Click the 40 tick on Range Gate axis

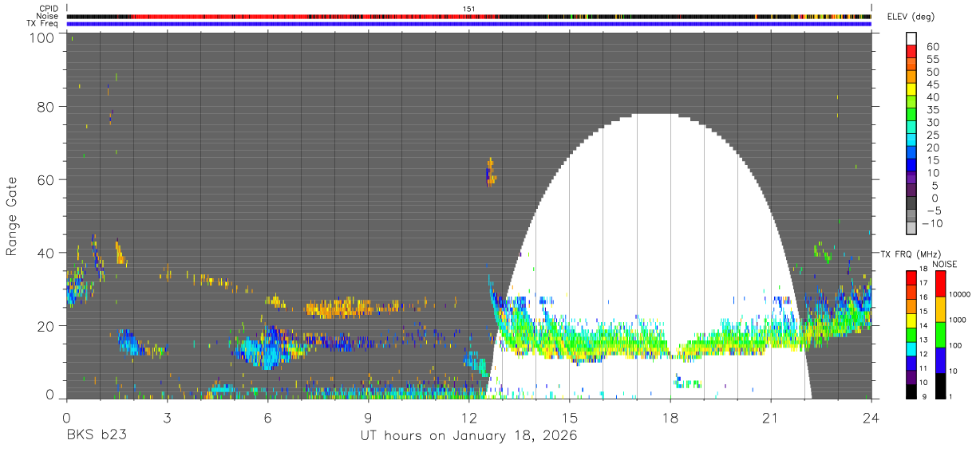tap(45, 253)
